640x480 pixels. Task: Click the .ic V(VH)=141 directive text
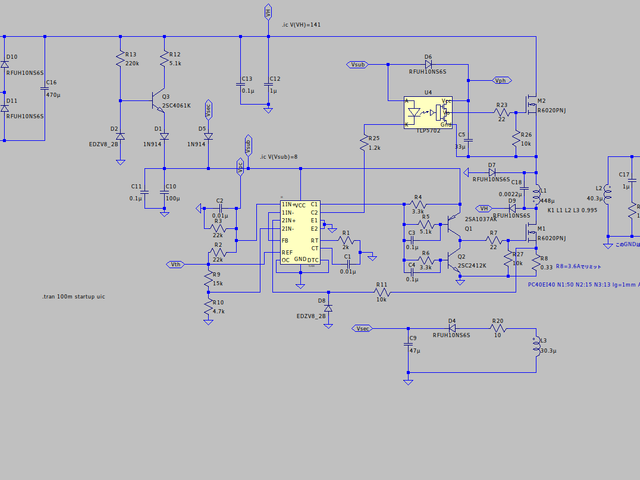(301, 24)
